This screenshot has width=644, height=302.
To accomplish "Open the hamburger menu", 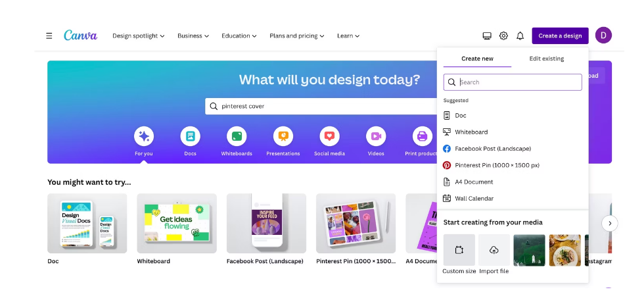I will coord(49,36).
